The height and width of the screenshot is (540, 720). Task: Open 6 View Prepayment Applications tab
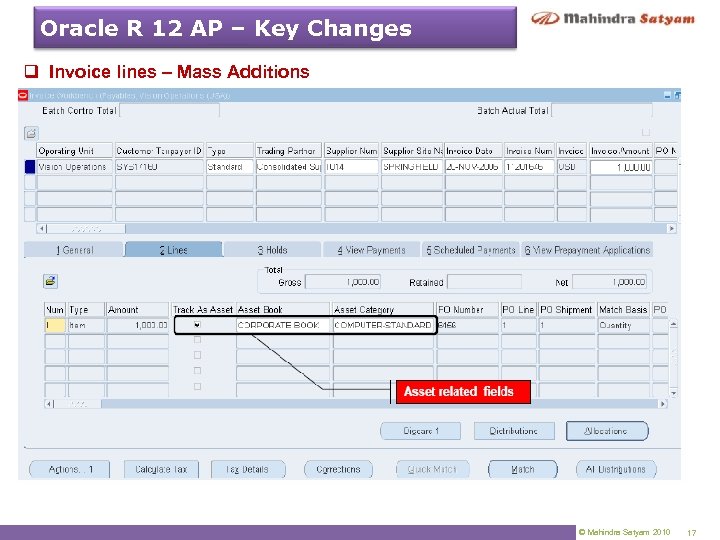click(x=587, y=250)
